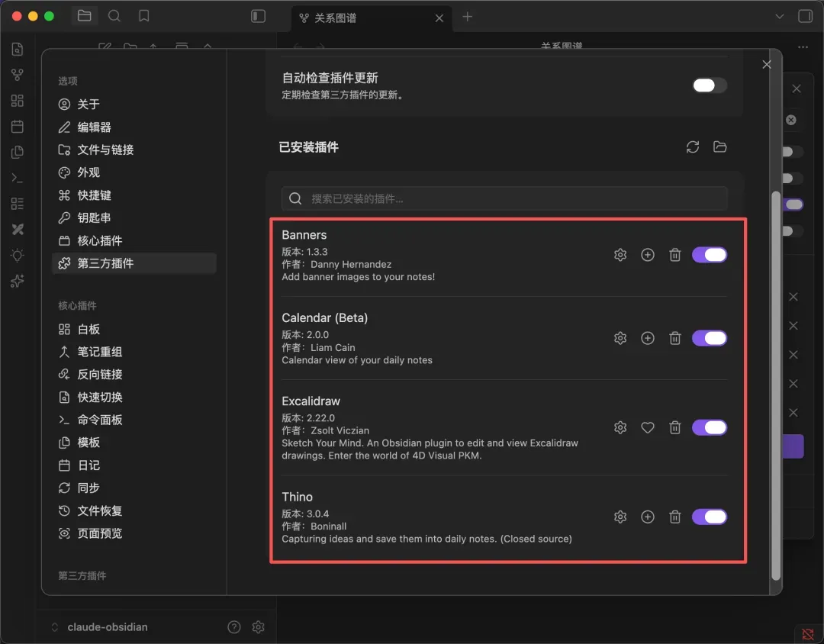Select the 外观 appearance settings
This screenshot has height=644, width=824.
point(134,172)
